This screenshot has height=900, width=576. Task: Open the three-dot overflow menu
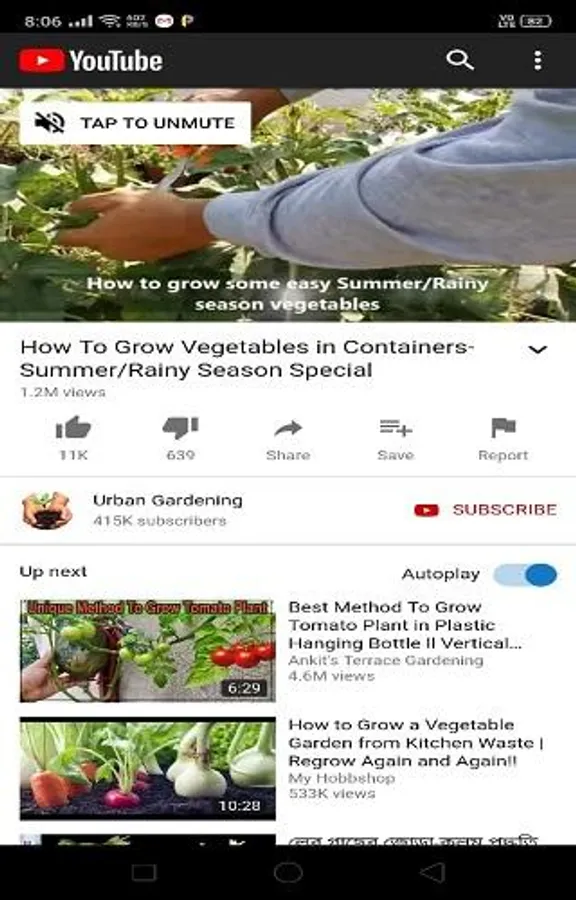point(538,60)
